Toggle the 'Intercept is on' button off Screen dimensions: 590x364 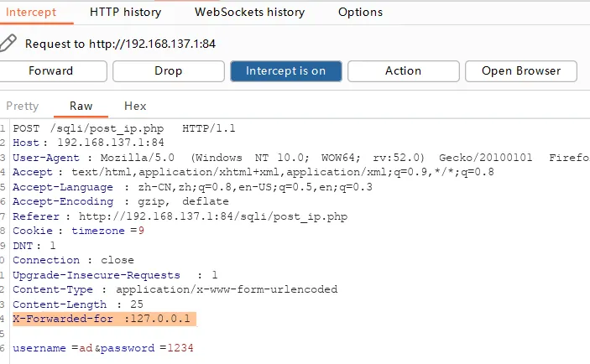click(285, 70)
